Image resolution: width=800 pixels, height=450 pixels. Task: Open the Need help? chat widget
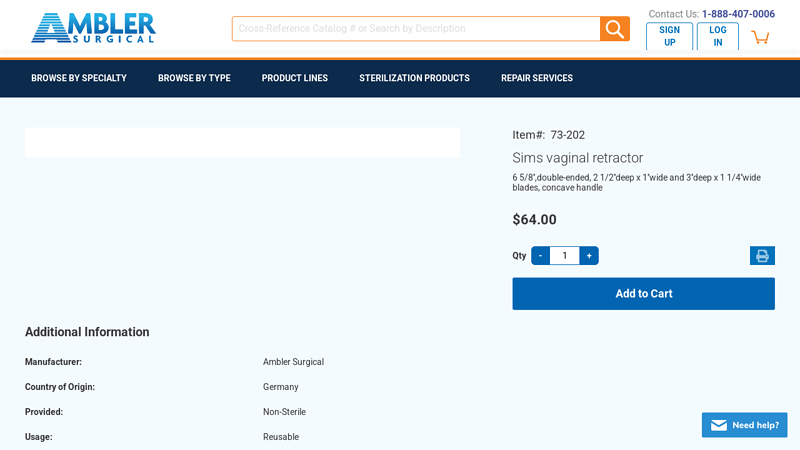pyautogui.click(x=744, y=425)
